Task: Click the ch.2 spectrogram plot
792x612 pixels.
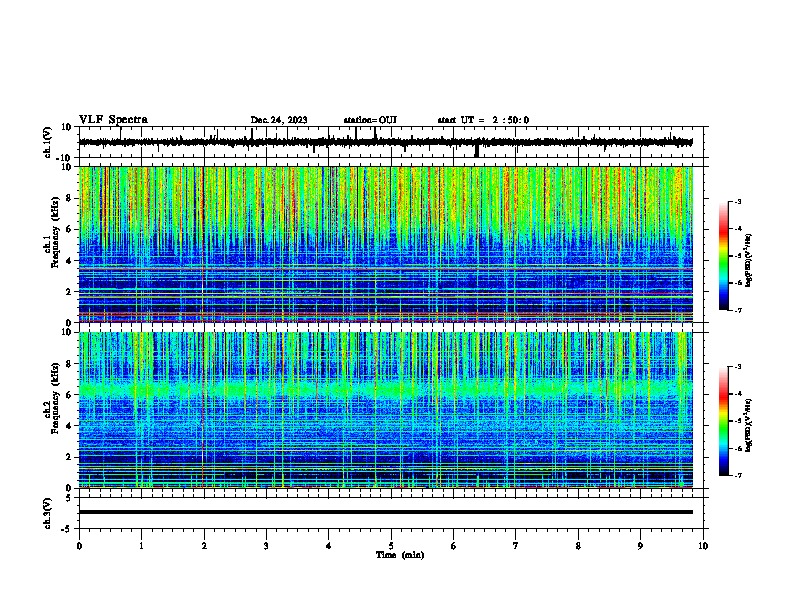Action: [x=385, y=410]
